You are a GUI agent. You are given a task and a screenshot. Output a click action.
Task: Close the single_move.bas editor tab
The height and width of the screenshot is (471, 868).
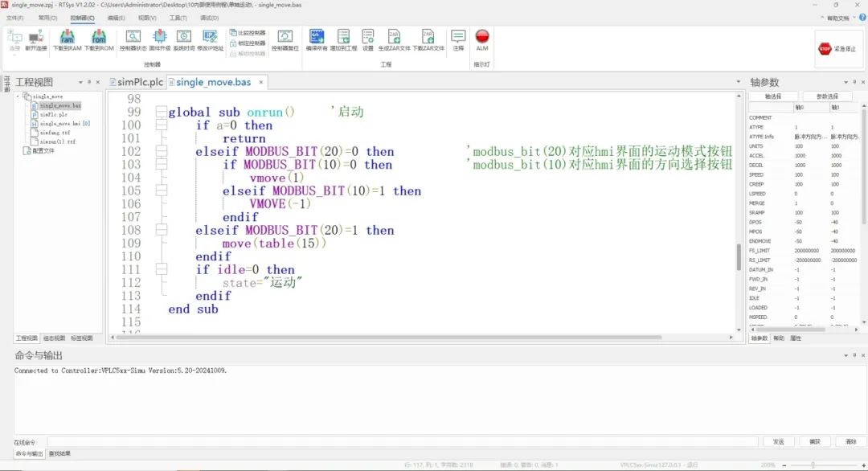260,82
